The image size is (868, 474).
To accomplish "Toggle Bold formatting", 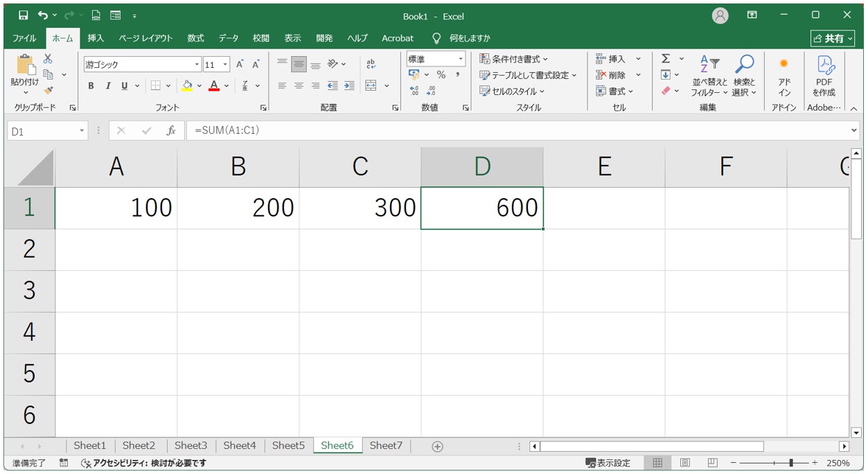I will click(91, 86).
